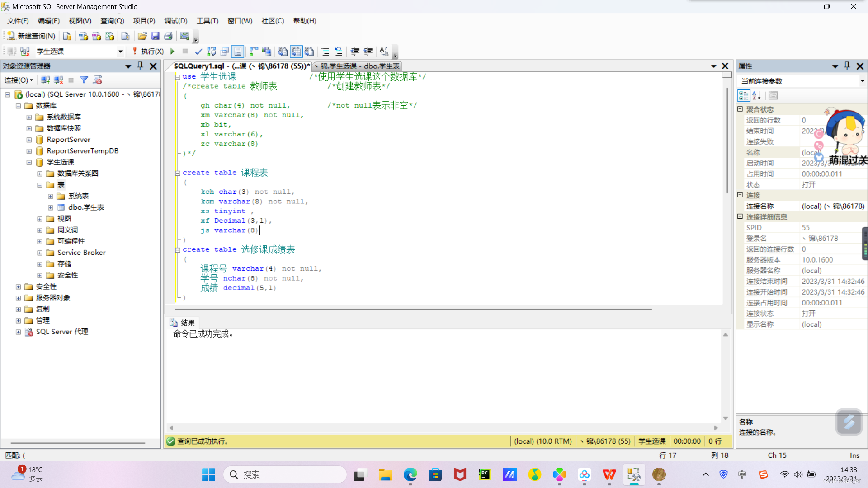Click the Save file icon
The height and width of the screenshot is (488, 868).
click(x=155, y=36)
